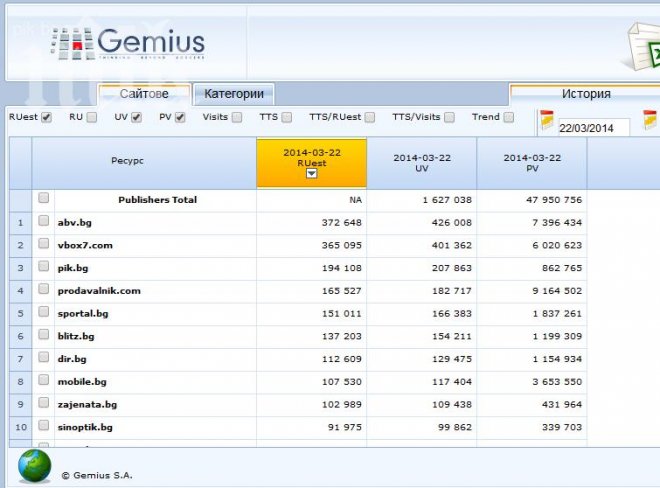
Task: Click the globe icon in footer
Action: [x=34, y=466]
